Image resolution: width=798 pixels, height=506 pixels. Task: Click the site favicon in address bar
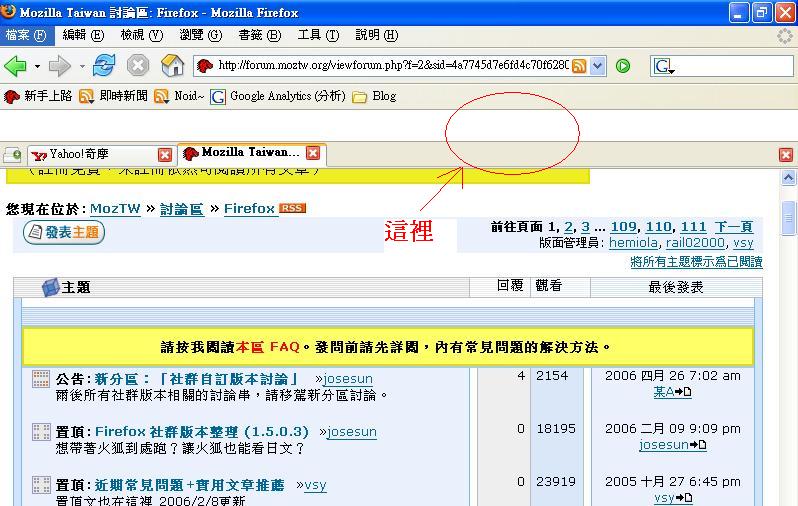205,66
